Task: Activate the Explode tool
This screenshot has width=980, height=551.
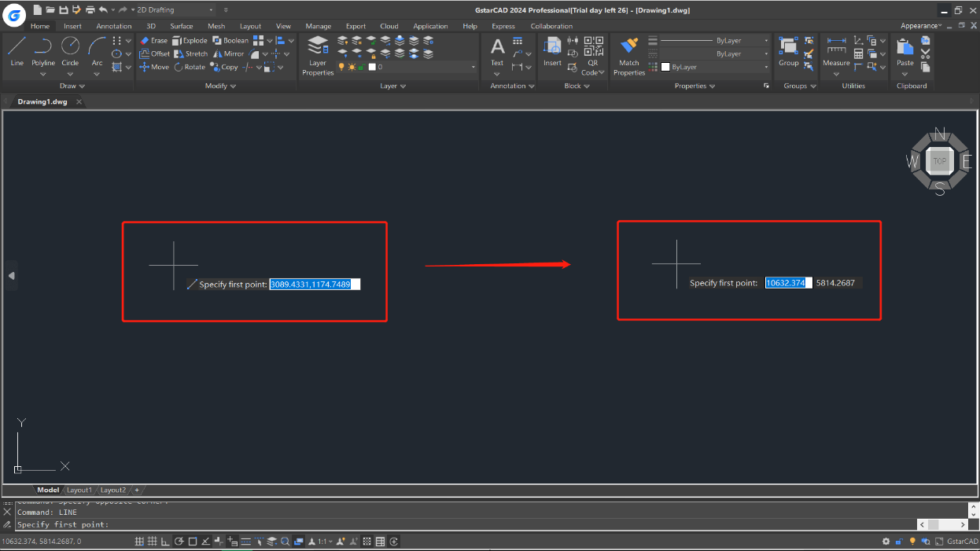Action: 190,41
